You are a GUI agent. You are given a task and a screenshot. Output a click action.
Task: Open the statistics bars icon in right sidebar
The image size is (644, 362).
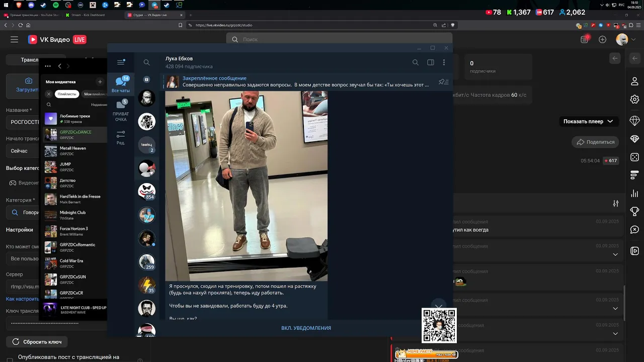[634, 194]
